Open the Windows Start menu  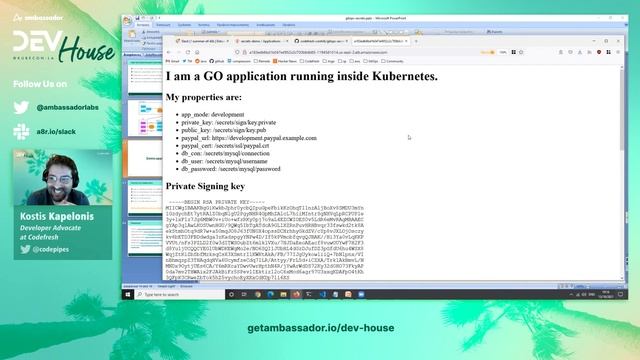click(x=128, y=294)
